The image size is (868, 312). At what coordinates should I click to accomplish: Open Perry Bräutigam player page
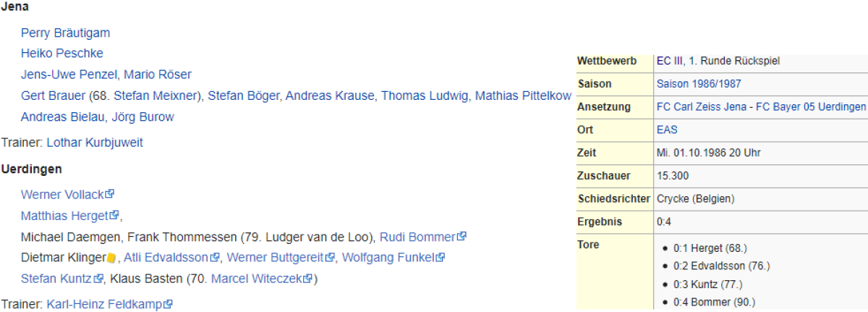click(65, 33)
